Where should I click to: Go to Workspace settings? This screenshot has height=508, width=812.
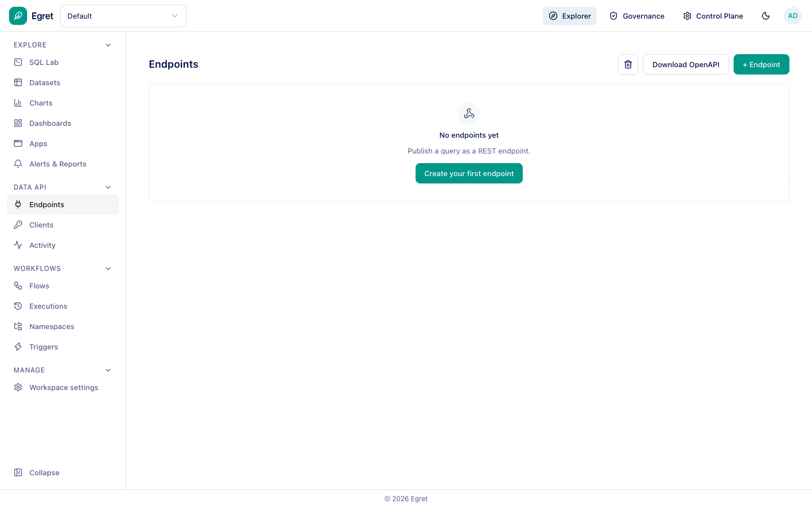point(63,387)
